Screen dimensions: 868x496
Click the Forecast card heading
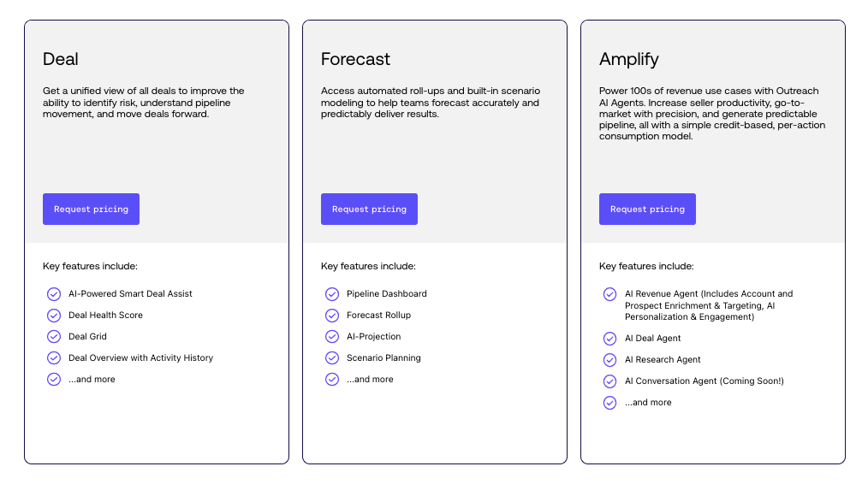pyautogui.click(x=355, y=60)
